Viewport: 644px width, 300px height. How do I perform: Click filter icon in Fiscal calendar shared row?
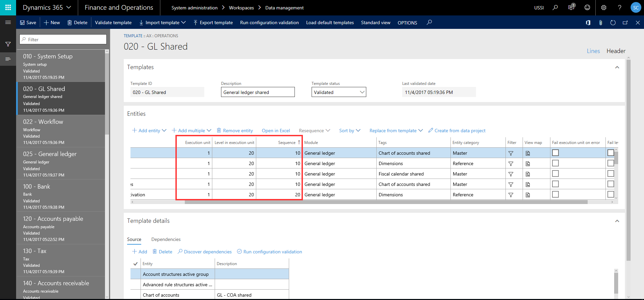point(511,174)
